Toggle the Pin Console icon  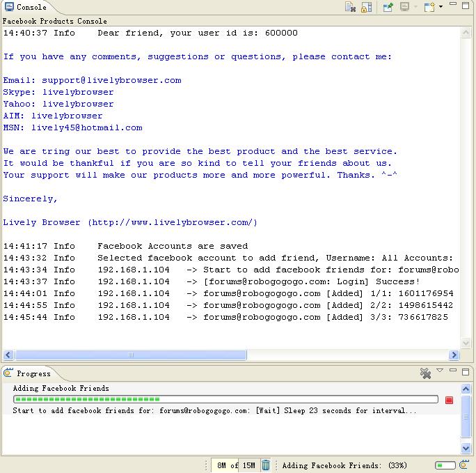click(x=388, y=7)
